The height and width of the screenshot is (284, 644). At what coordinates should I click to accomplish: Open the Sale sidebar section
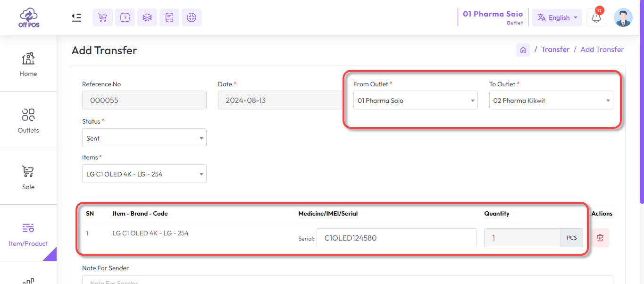(x=28, y=177)
